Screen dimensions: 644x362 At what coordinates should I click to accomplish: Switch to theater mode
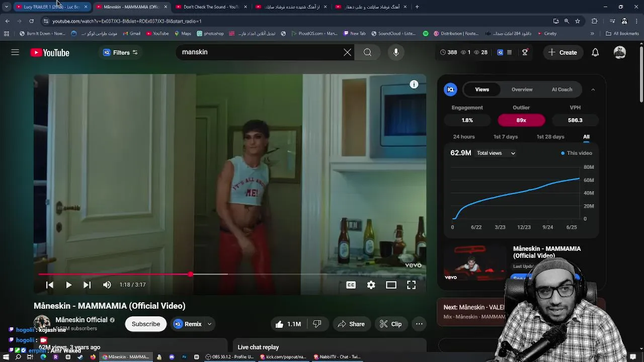point(391,285)
